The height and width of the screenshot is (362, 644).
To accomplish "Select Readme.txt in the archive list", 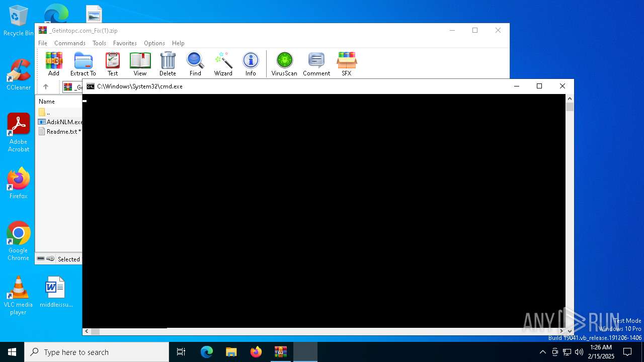I will (x=60, y=132).
